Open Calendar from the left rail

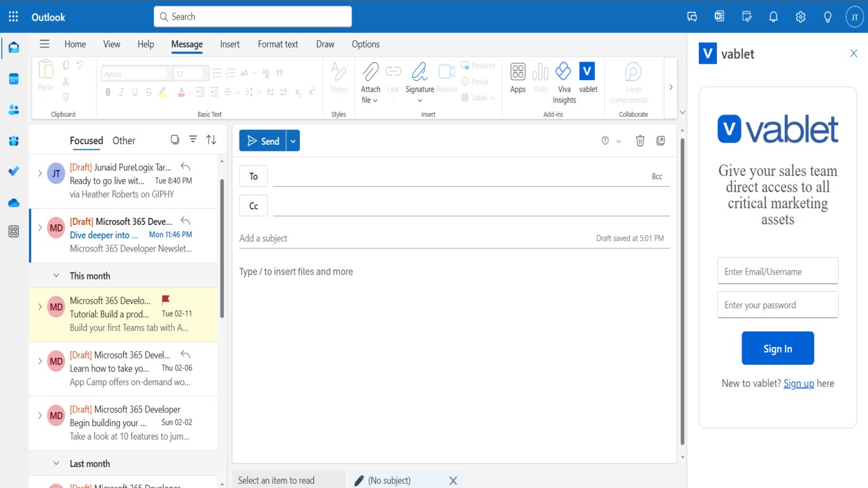coord(13,79)
